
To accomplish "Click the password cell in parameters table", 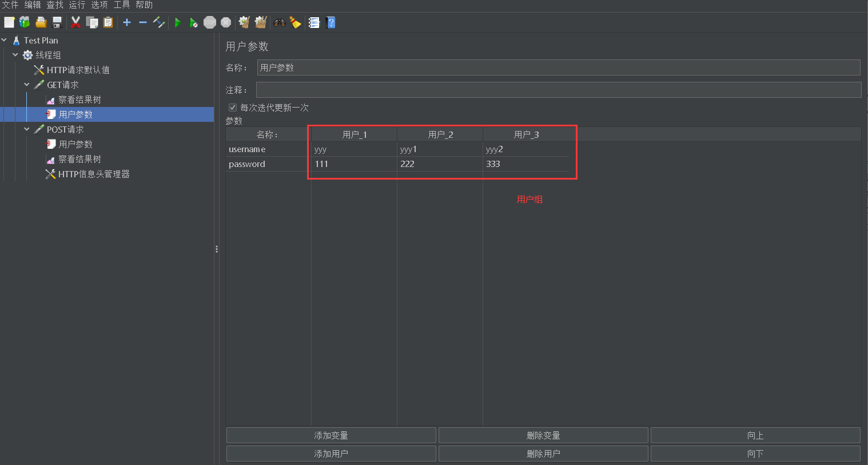I will click(268, 164).
